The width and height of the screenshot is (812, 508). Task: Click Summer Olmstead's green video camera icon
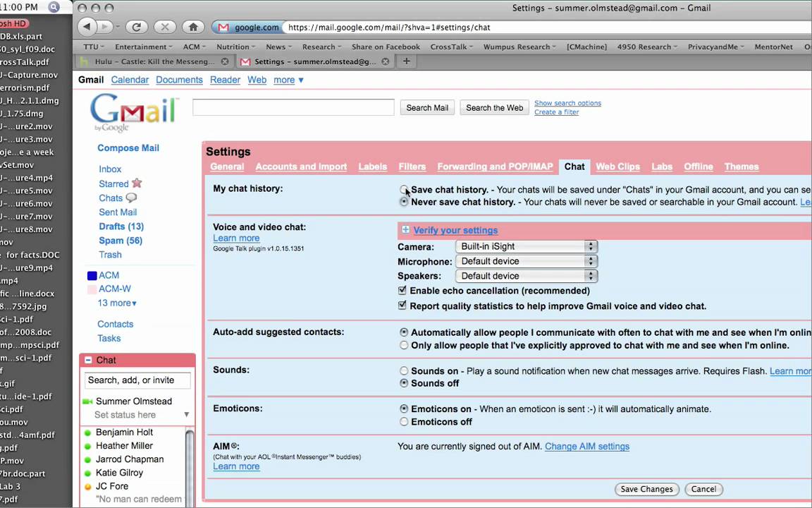pyautogui.click(x=87, y=401)
